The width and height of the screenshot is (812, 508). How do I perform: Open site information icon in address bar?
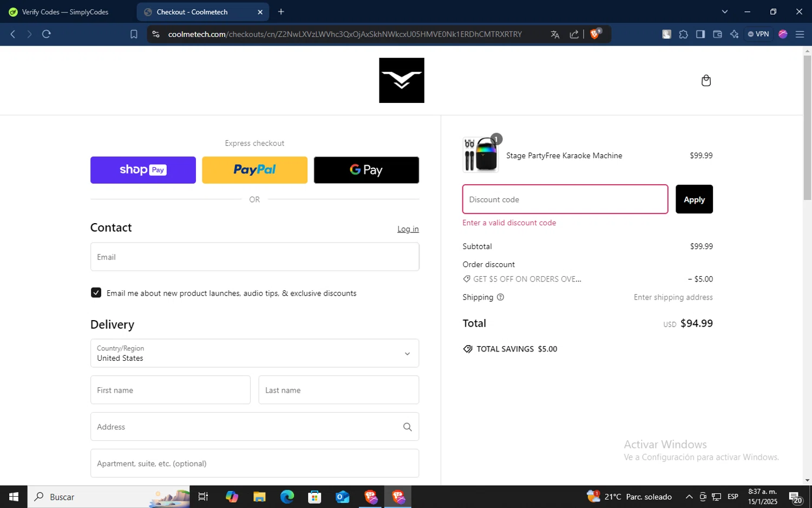pos(156,34)
